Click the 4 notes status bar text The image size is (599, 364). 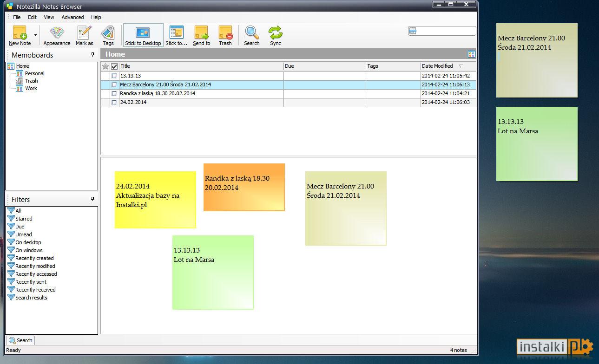[458, 350]
